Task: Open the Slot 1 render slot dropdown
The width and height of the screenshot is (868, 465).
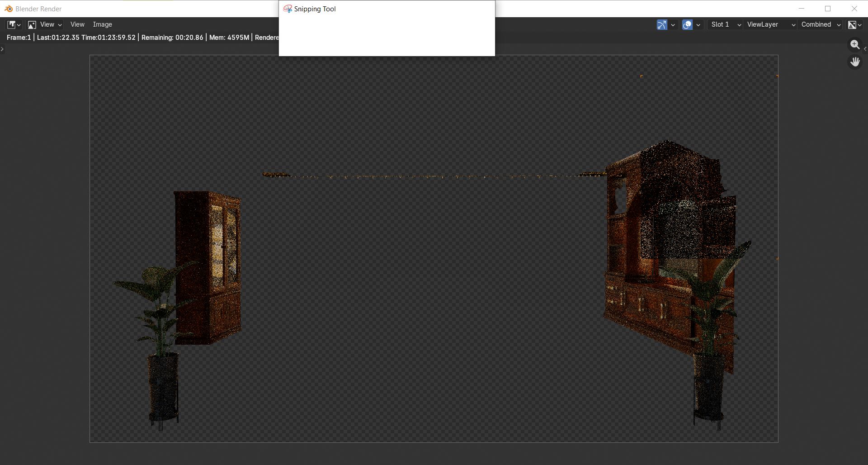Action: click(725, 24)
